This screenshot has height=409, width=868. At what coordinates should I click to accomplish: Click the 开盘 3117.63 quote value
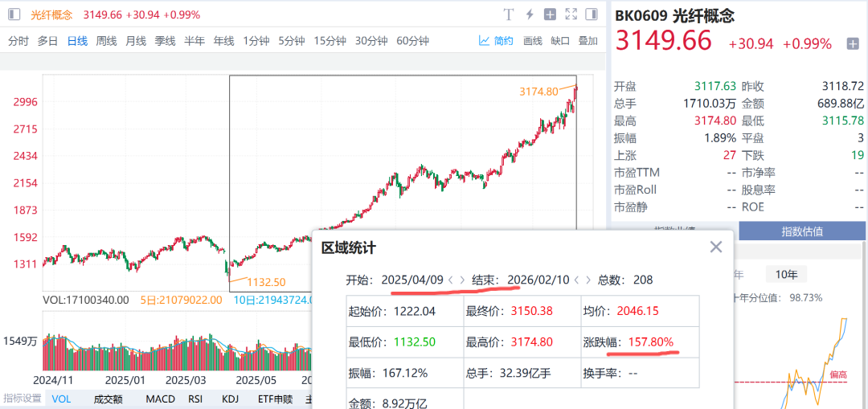715,86
